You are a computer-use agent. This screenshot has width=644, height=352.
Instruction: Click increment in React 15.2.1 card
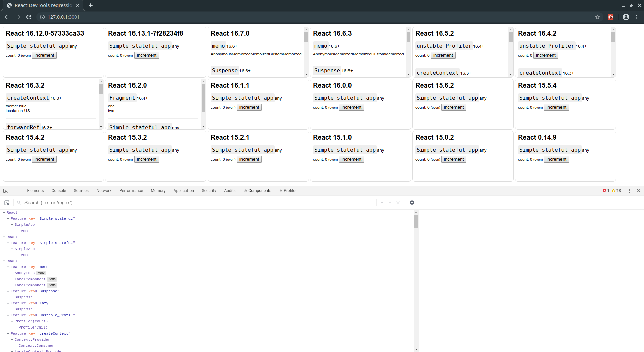coord(249,159)
